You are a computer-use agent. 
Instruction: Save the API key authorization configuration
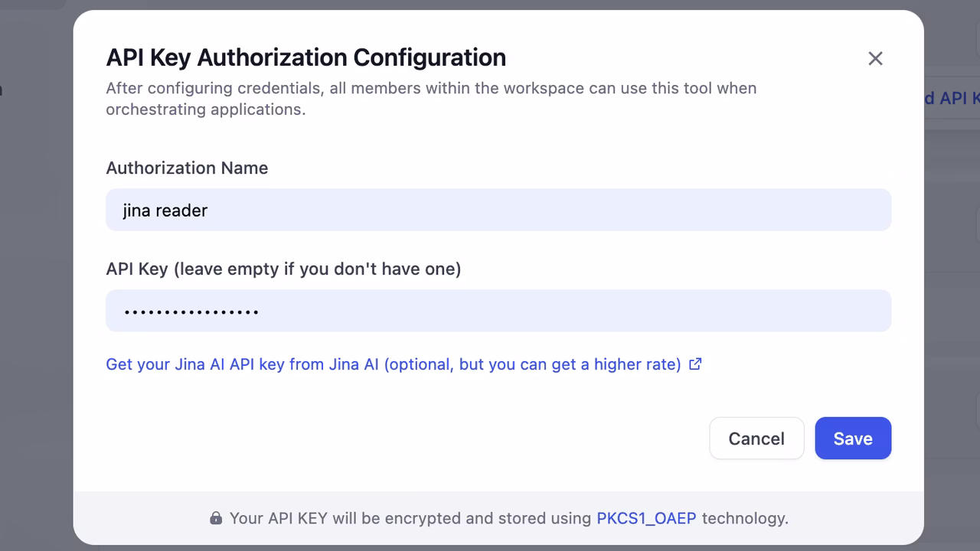click(853, 438)
